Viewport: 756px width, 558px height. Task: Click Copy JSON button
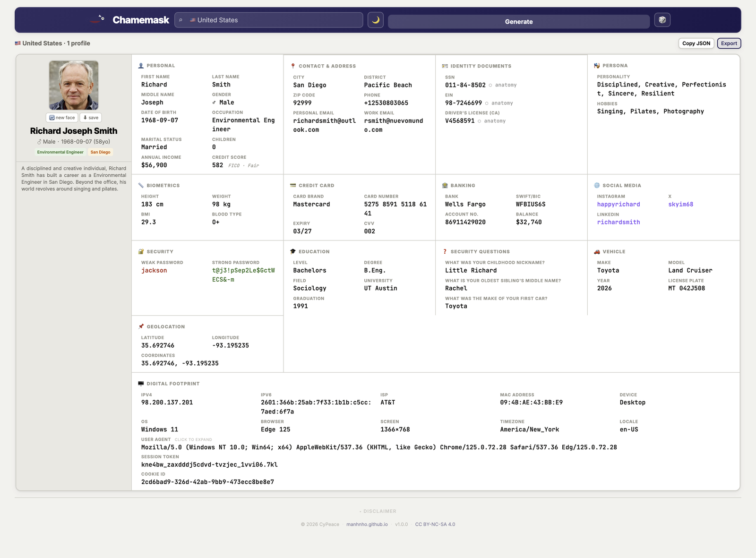tap(696, 43)
